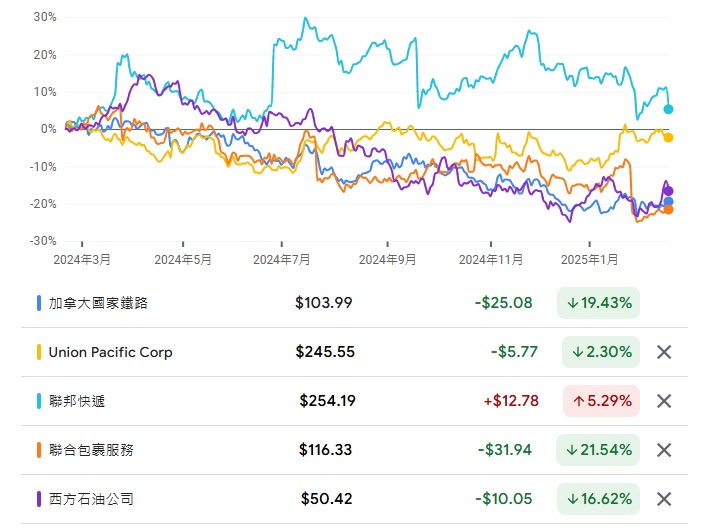Click the -20% y-axis label
The width and height of the screenshot is (708, 529).
[x=43, y=204]
